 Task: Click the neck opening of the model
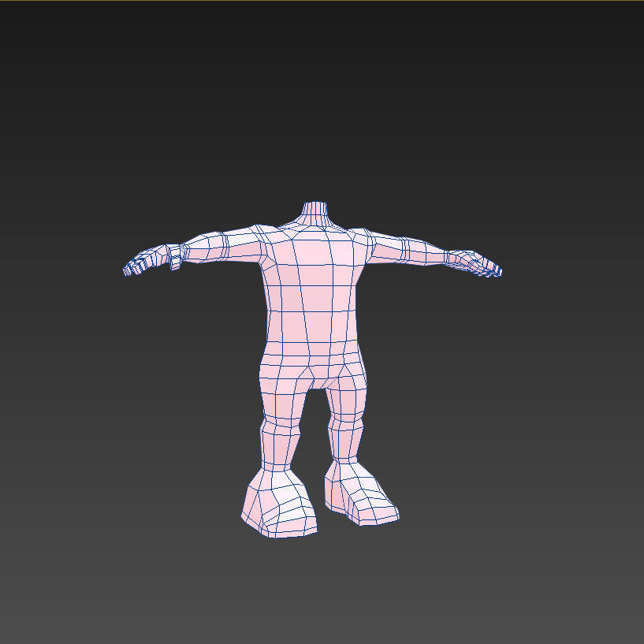click(x=315, y=203)
